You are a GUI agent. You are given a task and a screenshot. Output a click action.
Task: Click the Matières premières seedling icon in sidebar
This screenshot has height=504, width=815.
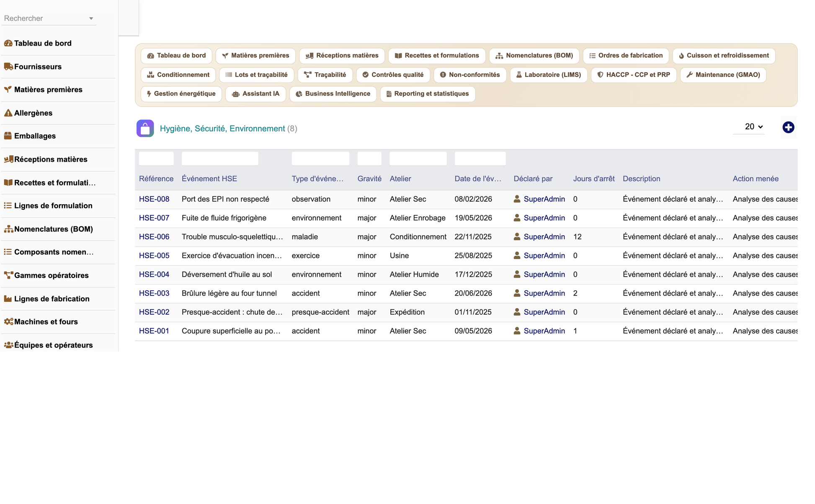click(8, 90)
